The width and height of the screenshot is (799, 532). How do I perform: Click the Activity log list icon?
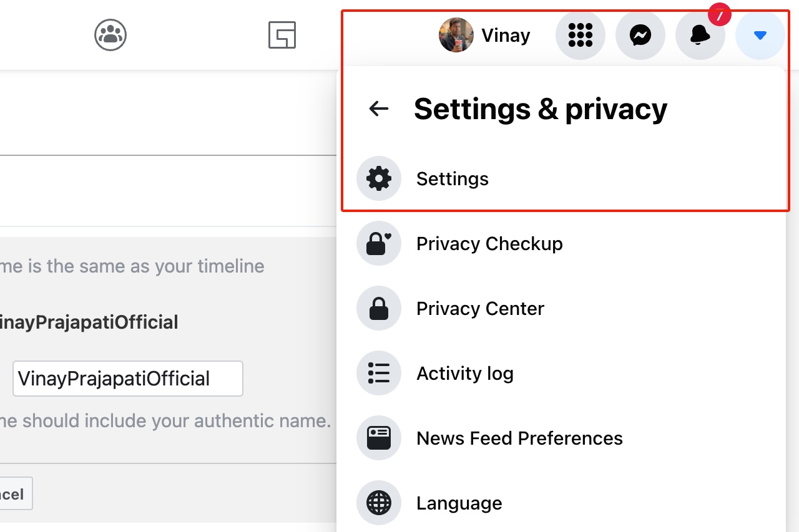[x=379, y=373]
